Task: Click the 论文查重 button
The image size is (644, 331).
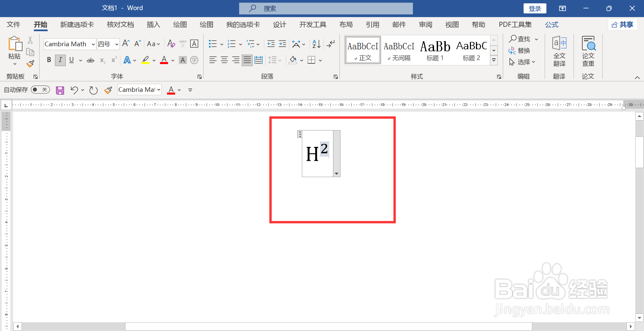Action: [x=588, y=51]
